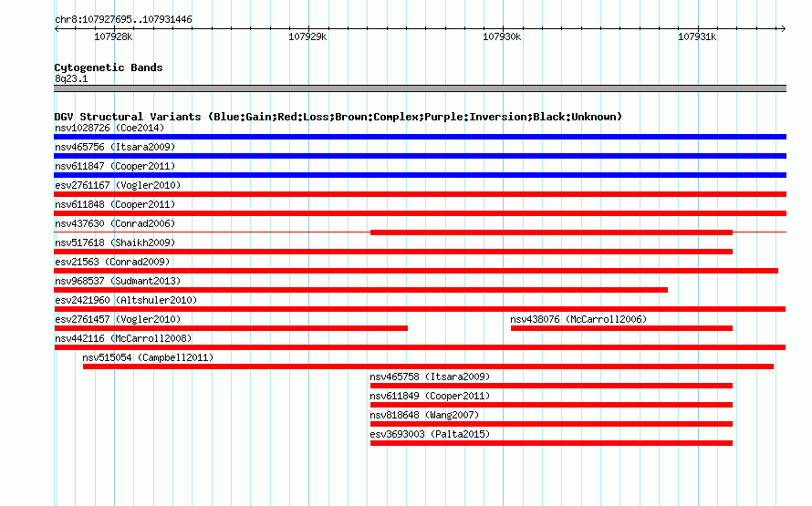Viewport: 812px width, 506px height.
Task: Click the DGV Structural Variants track title
Action: pyautogui.click(x=338, y=117)
